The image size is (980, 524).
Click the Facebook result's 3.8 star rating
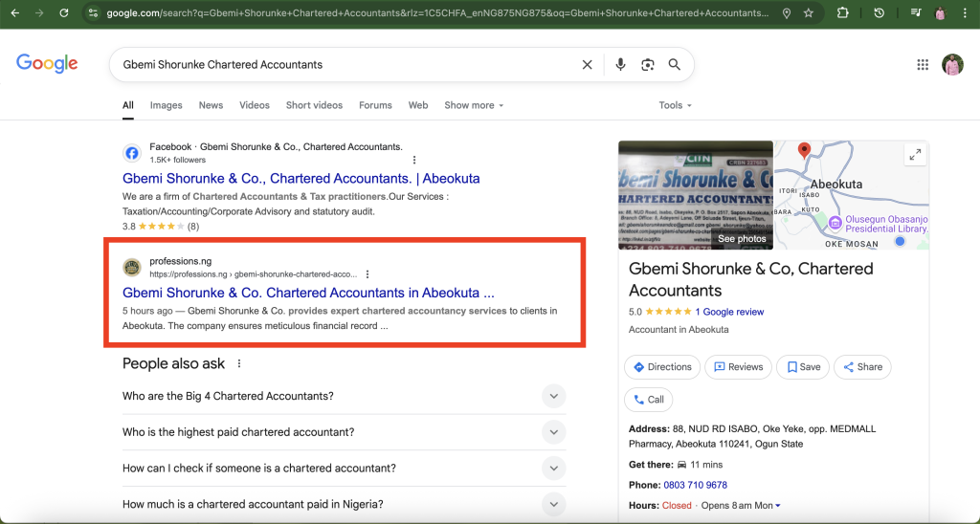click(161, 226)
